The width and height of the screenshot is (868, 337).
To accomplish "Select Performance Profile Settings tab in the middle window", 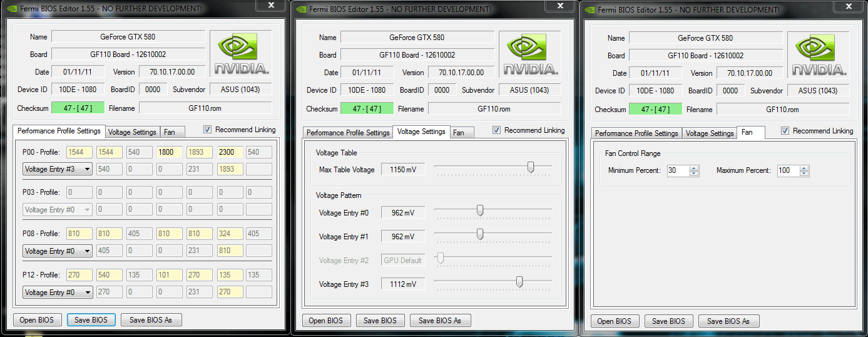I will pyautogui.click(x=348, y=133).
